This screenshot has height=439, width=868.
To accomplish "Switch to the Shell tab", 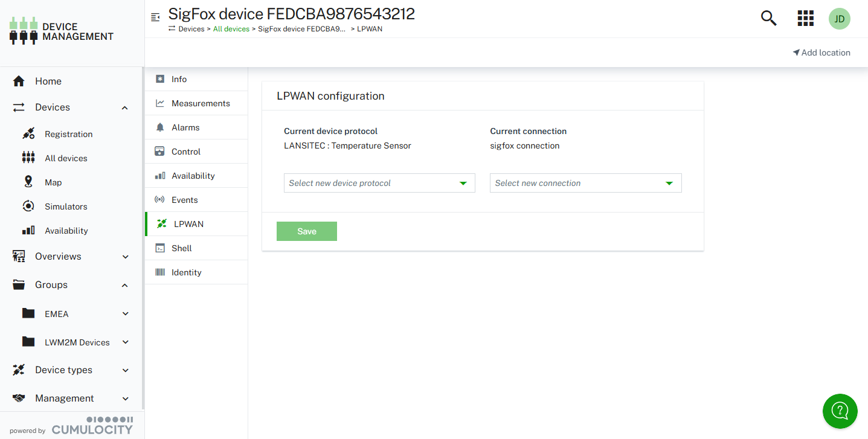I will tap(182, 248).
